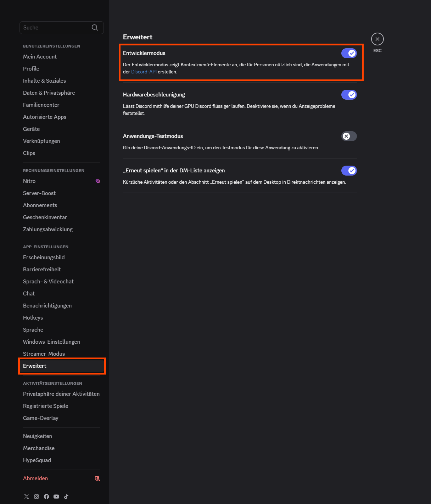Open Daten & Privatsphäre settings

[x=62, y=93]
